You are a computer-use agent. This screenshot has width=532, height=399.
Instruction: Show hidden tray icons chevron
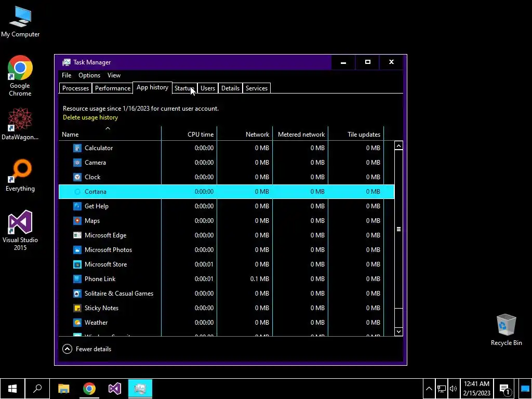point(429,389)
